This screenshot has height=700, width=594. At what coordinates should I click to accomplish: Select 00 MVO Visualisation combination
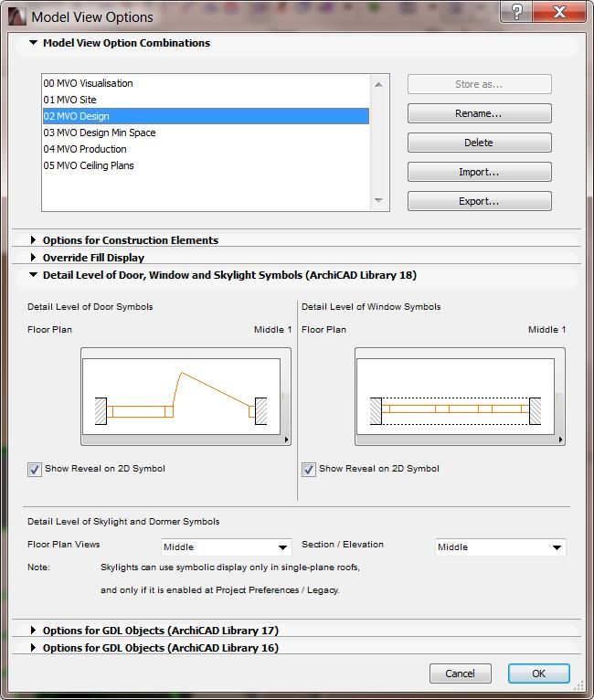[x=206, y=83]
